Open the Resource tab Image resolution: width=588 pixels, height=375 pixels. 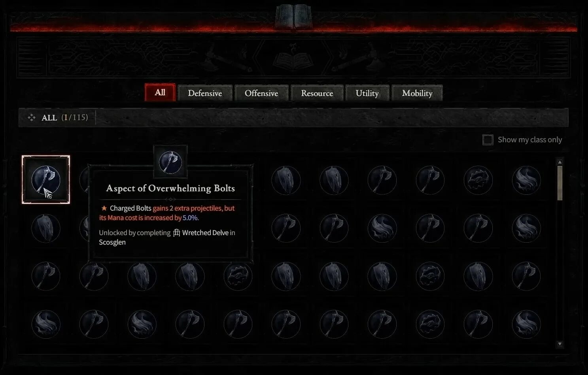point(317,93)
